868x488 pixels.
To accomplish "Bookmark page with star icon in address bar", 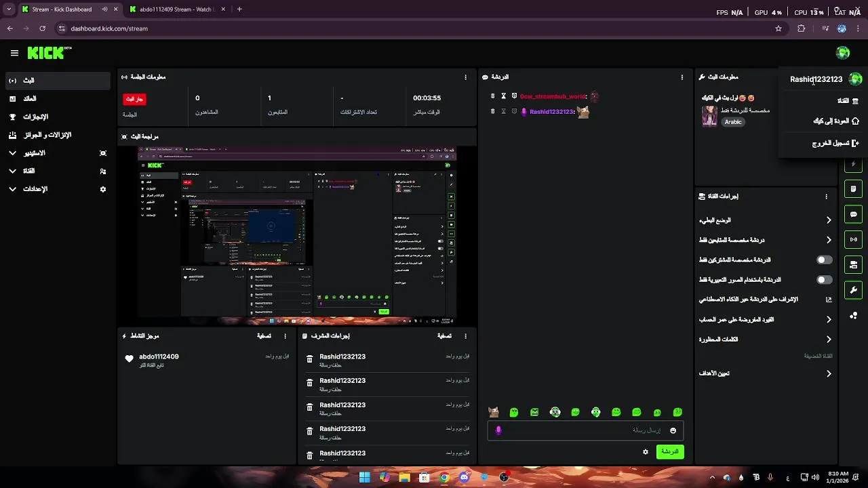I will click(x=778, y=28).
